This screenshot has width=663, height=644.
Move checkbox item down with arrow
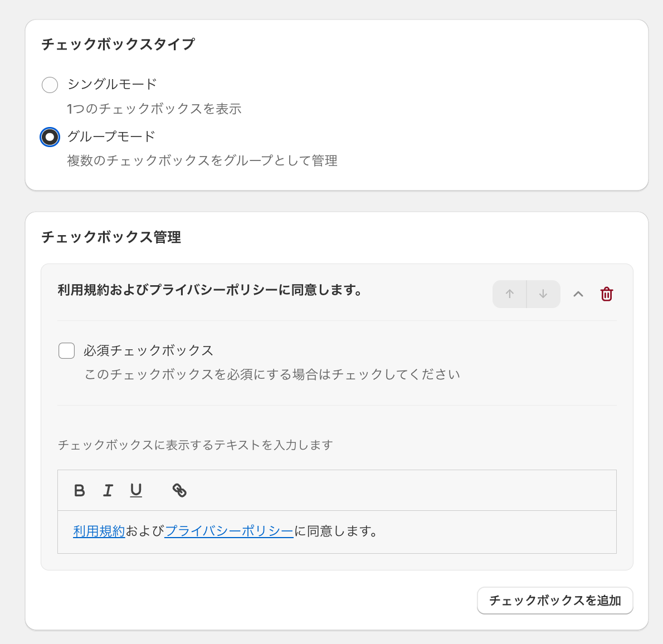543,294
